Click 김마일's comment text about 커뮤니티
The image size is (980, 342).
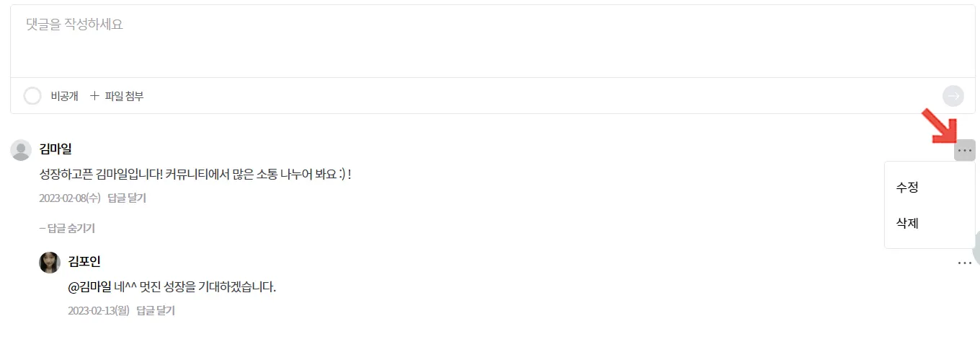tap(195, 175)
